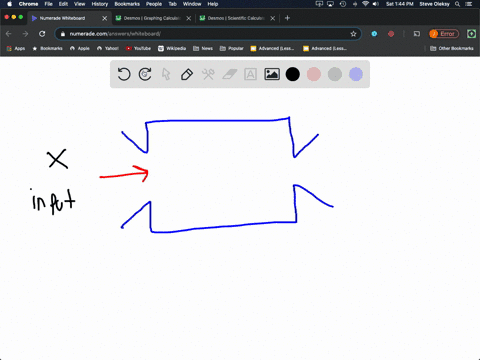Image resolution: width=480 pixels, height=360 pixels.
Task: Open the File menu
Action: (49, 4)
